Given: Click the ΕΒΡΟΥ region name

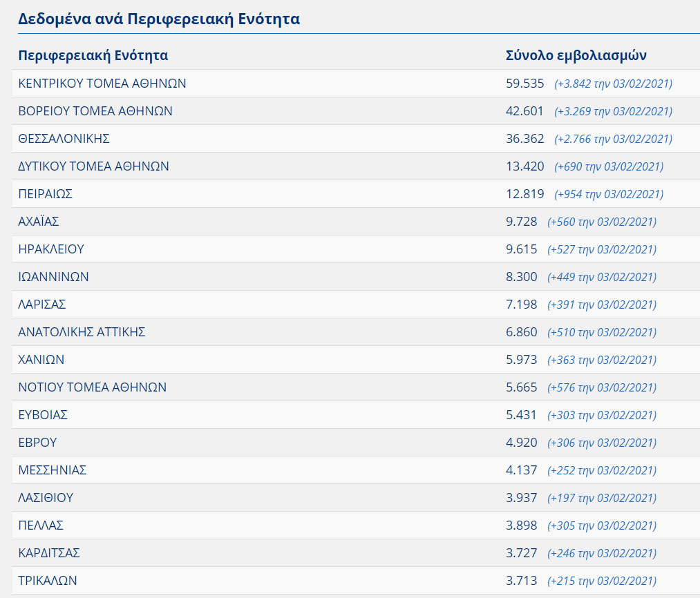Looking at the screenshot, I should pos(37,443).
